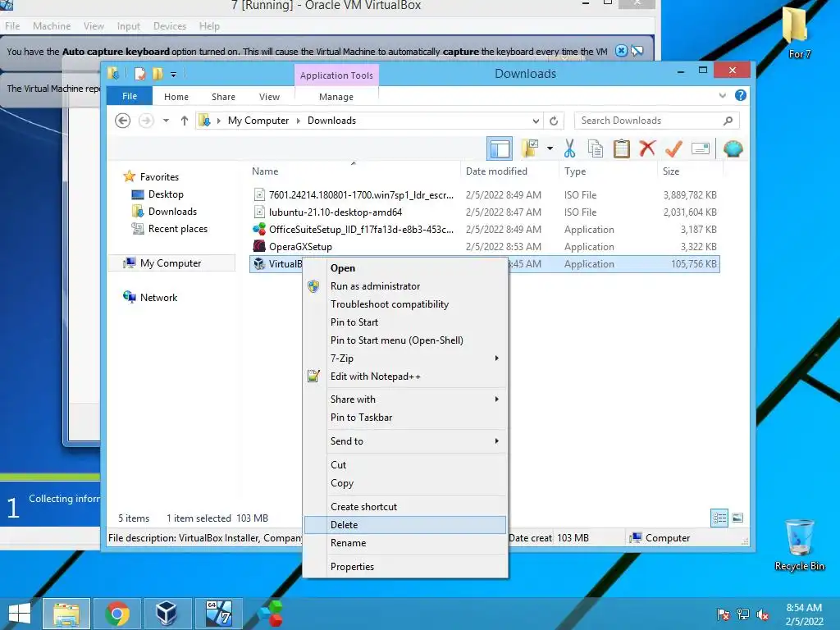This screenshot has width=840, height=630.
Task: Click the Copy toolbar icon
Action: click(596, 149)
